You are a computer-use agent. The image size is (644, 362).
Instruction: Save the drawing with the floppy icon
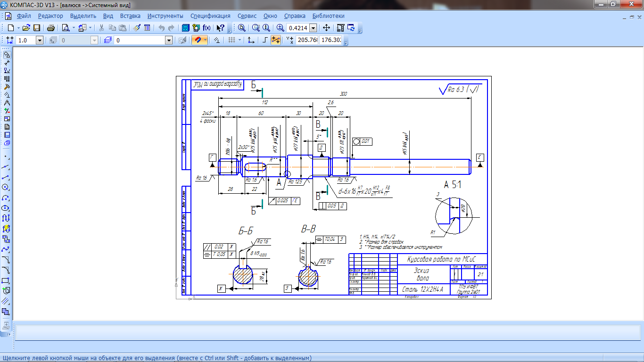(37, 28)
